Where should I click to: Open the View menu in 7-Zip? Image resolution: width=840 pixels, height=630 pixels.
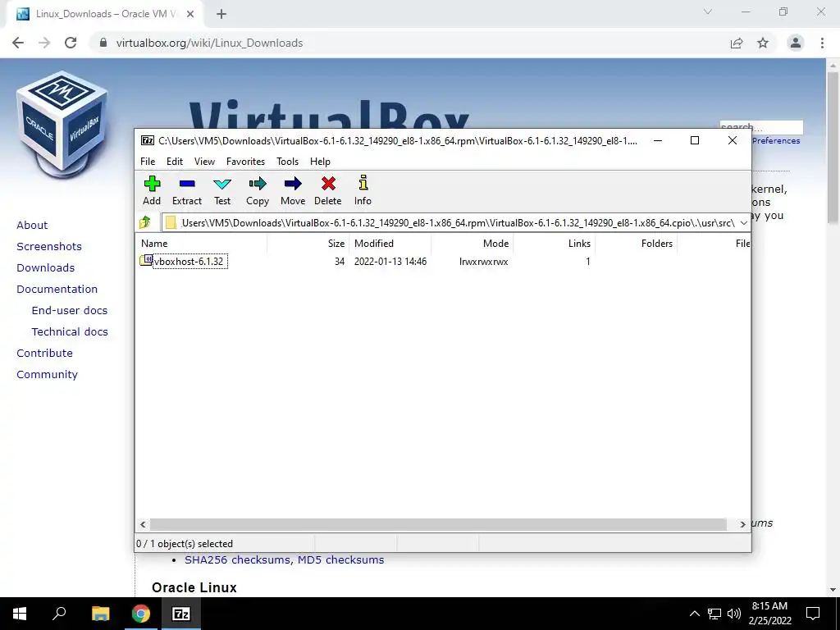[204, 162]
